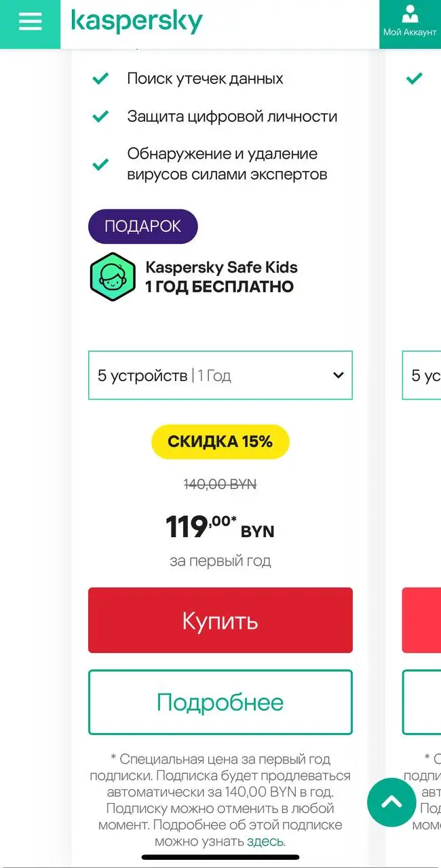Open Подробнее for product details
The width and height of the screenshot is (441, 868).
pyautogui.click(x=220, y=702)
